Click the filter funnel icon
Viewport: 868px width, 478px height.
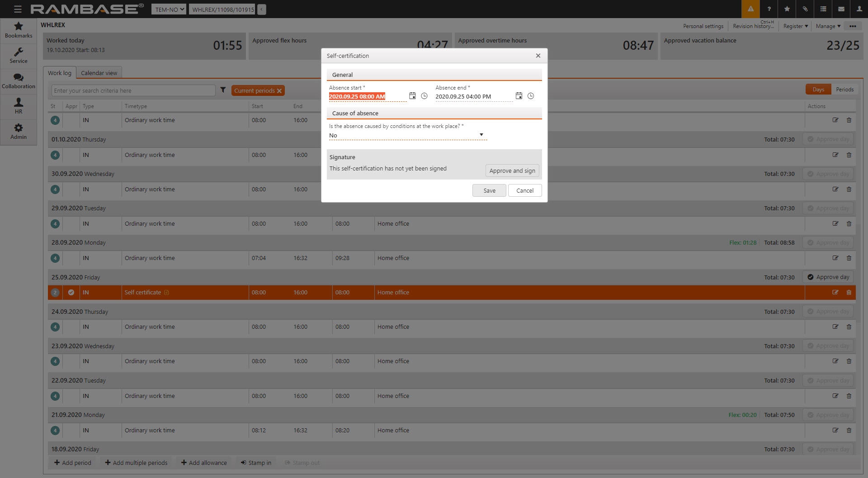coord(223,90)
